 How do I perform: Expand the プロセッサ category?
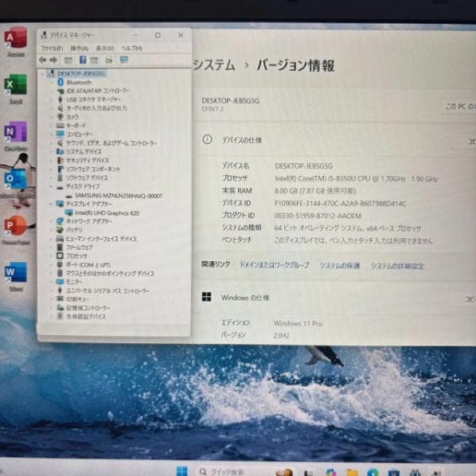click(51, 256)
